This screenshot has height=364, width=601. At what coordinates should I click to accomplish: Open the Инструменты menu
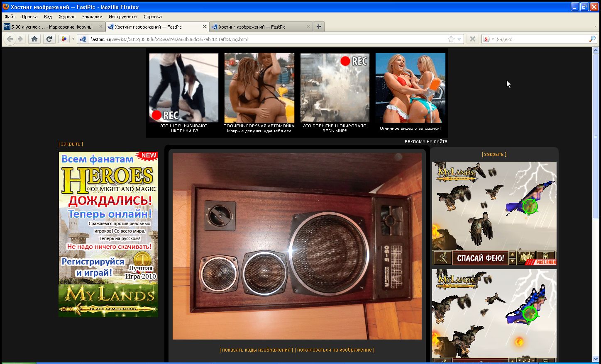coord(123,17)
